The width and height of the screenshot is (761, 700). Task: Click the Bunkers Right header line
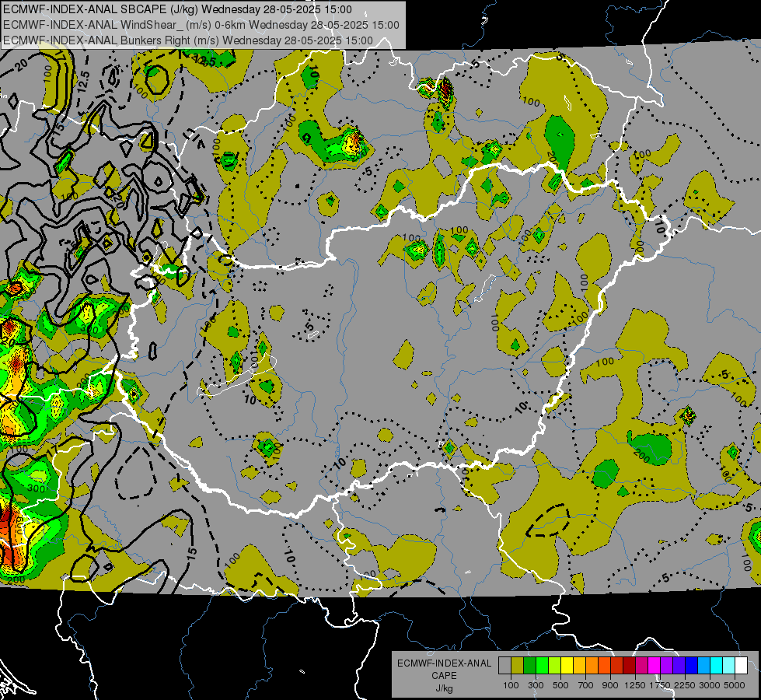click(x=188, y=40)
